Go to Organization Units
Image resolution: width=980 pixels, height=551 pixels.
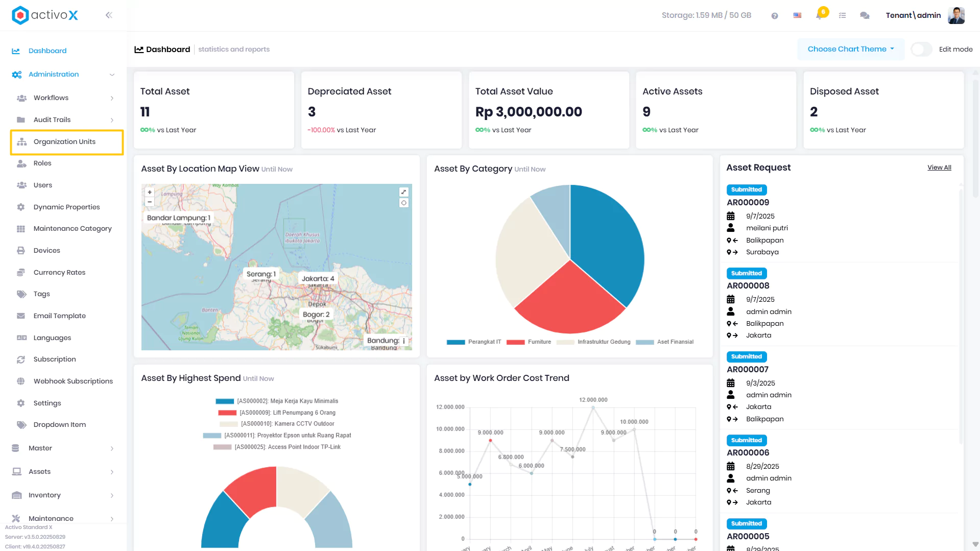click(67, 142)
